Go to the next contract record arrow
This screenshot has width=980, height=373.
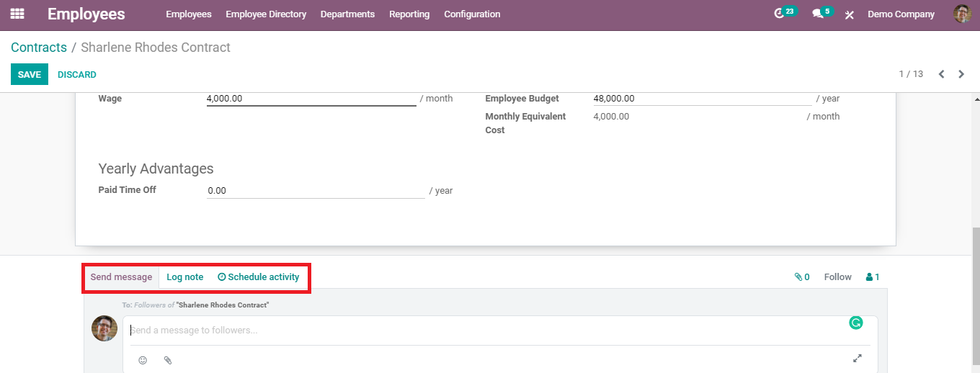pos(961,74)
